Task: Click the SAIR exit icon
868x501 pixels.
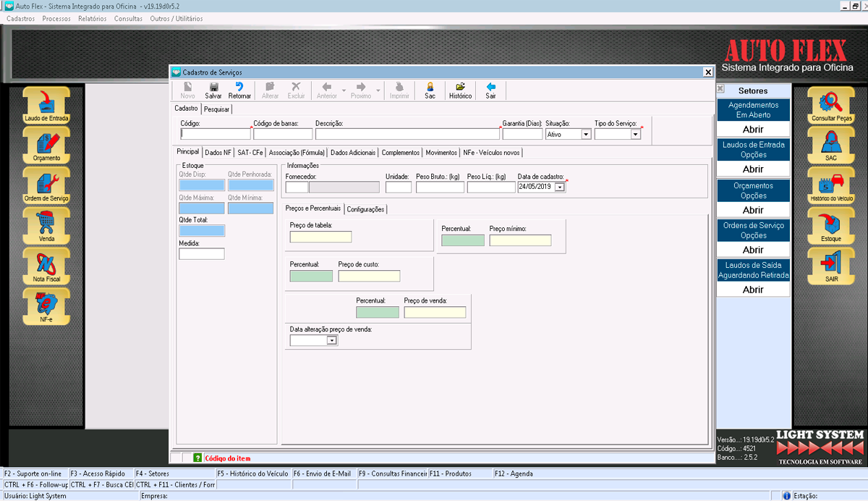Action: click(x=831, y=266)
